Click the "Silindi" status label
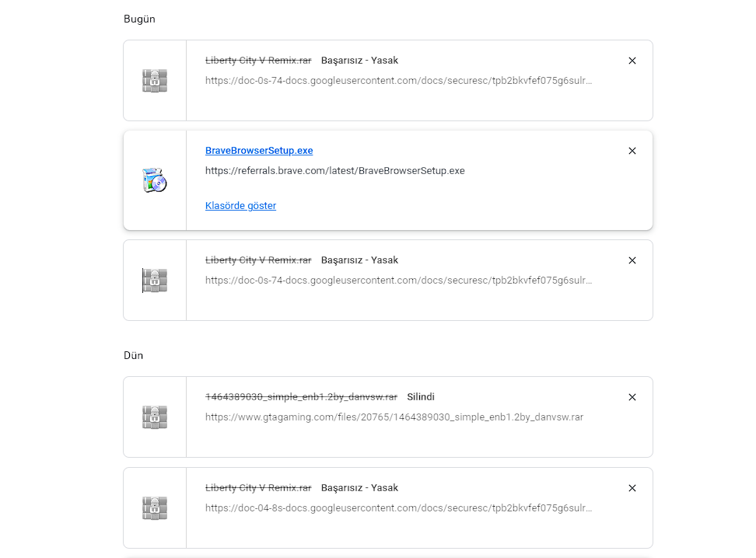Viewport: 756px width, 558px height. tap(421, 397)
